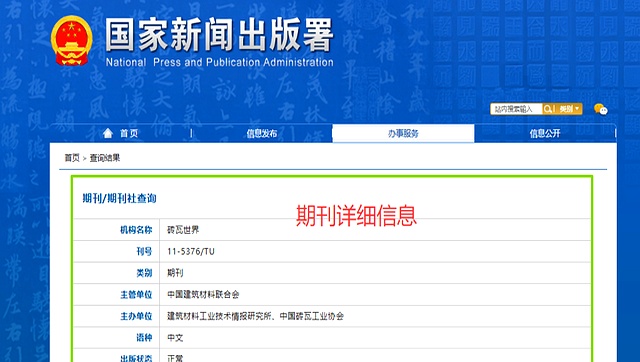The width and height of the screenshot is (640, 362).
Task: Click the search magnifier icon
Action: (548, 109)
